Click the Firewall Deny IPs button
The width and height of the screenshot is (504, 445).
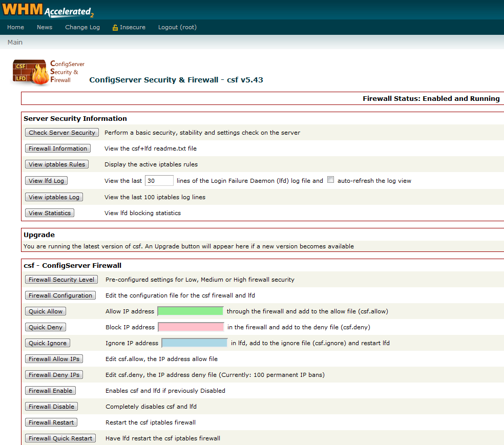point(54,375)
